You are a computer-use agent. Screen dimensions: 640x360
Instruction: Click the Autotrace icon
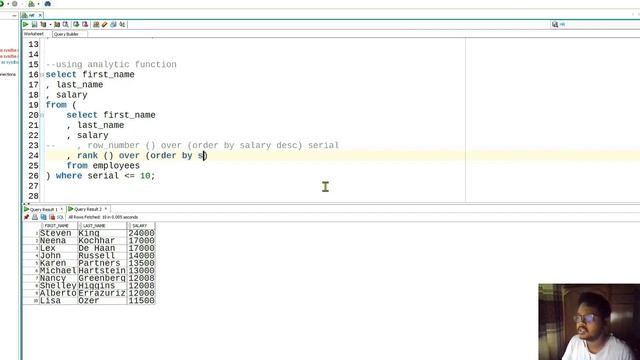click(57, 24)
